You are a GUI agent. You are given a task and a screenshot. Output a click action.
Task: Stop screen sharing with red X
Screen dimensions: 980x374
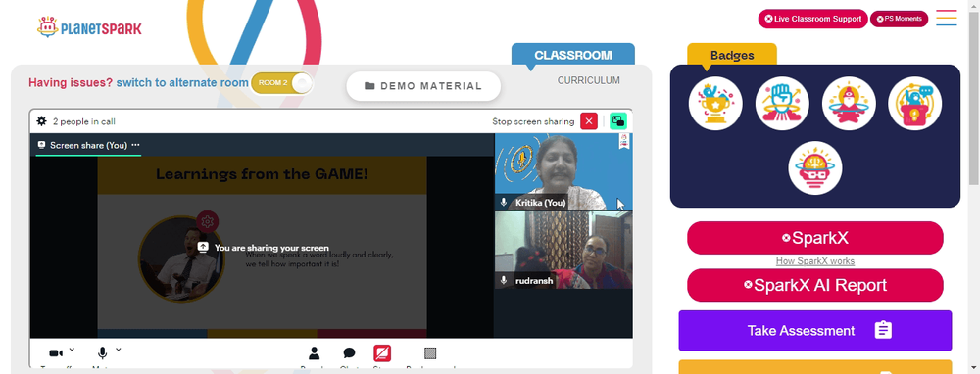[x=589, y=121]
